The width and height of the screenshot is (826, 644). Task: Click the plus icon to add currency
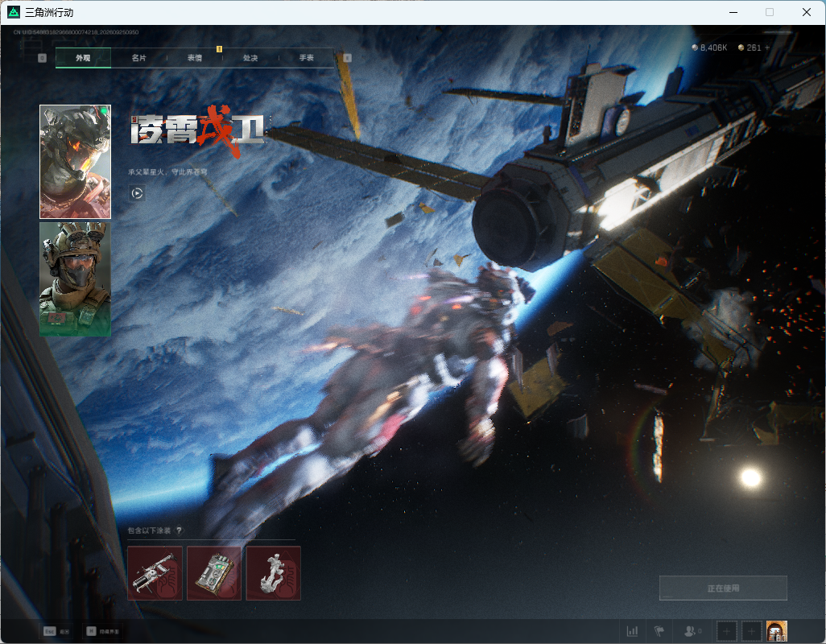[x=767, y=47]
